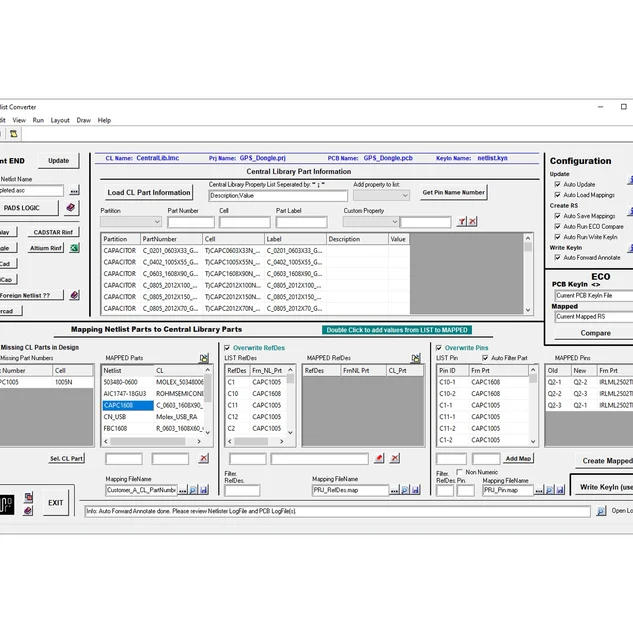The width and height of the screenshot is (633, 633).
Task: Save the PRJ_RefDes.map file with disk icon
Action: click(416, 490)
